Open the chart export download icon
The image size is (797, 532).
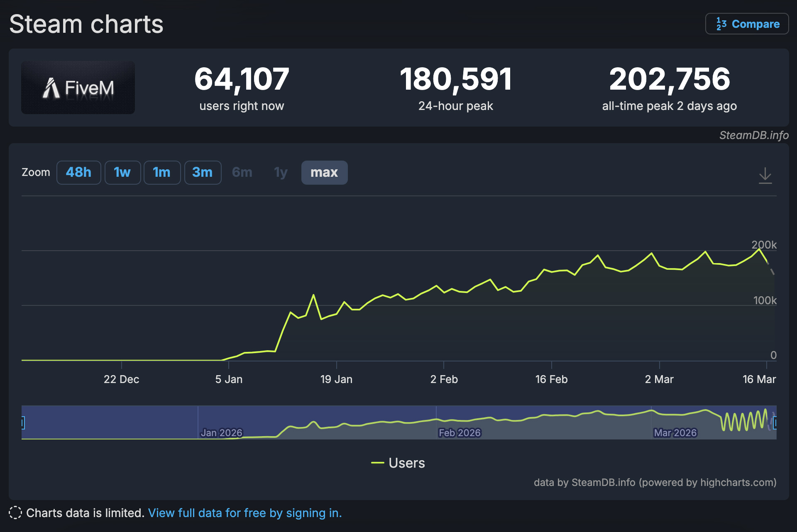click(x=765, y=176)
